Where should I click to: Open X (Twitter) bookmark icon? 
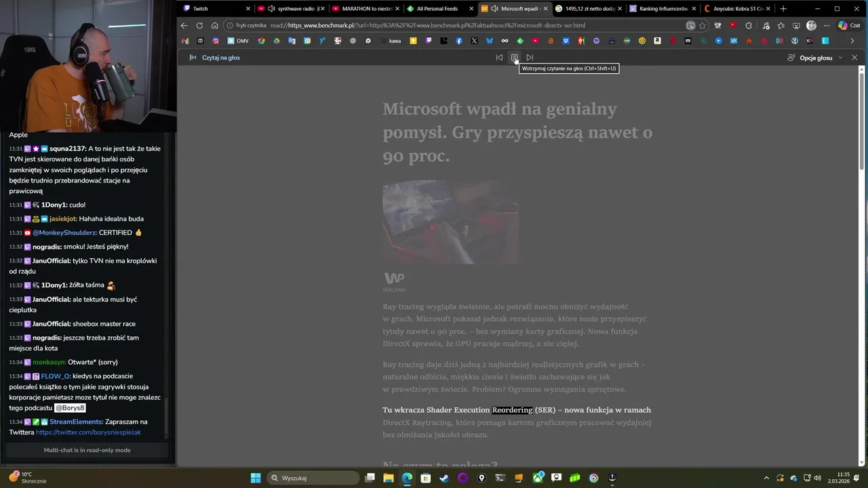point(474,41)
